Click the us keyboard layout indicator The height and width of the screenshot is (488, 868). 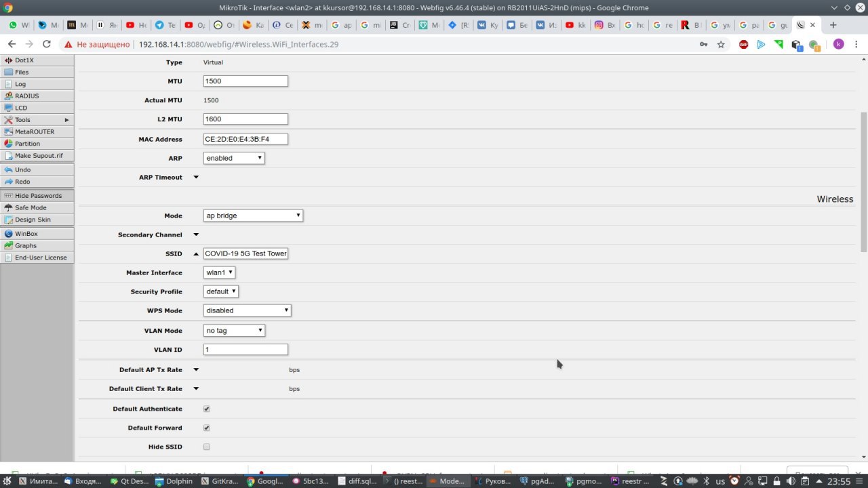(x=720, y=481)
